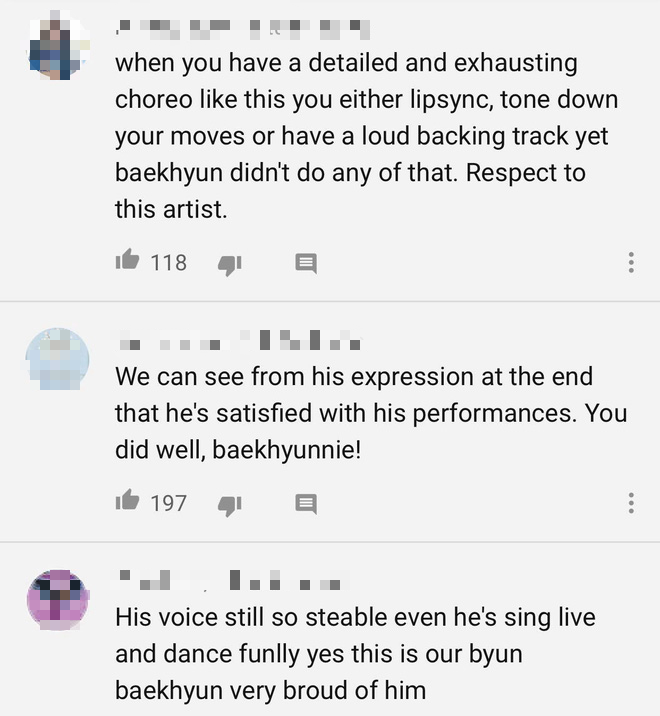Open first commenter's profile picture

pos(58,47)
